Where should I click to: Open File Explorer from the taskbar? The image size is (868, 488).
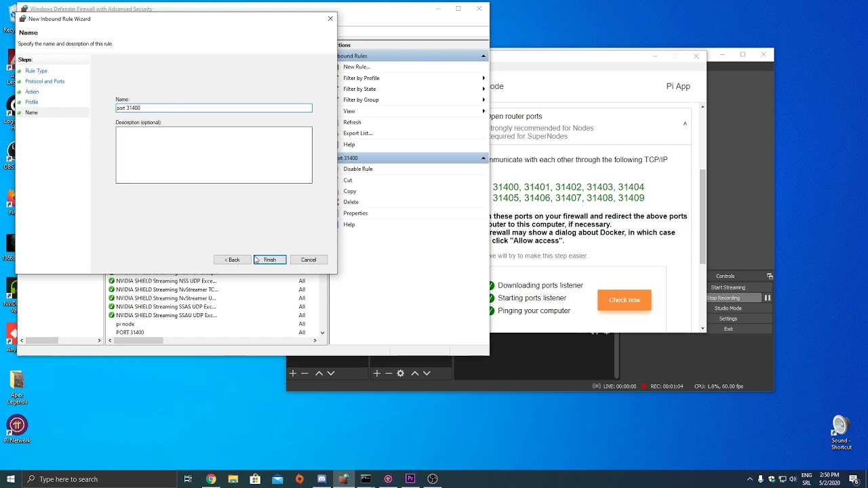pyautogui.click(x=233, y=479)
